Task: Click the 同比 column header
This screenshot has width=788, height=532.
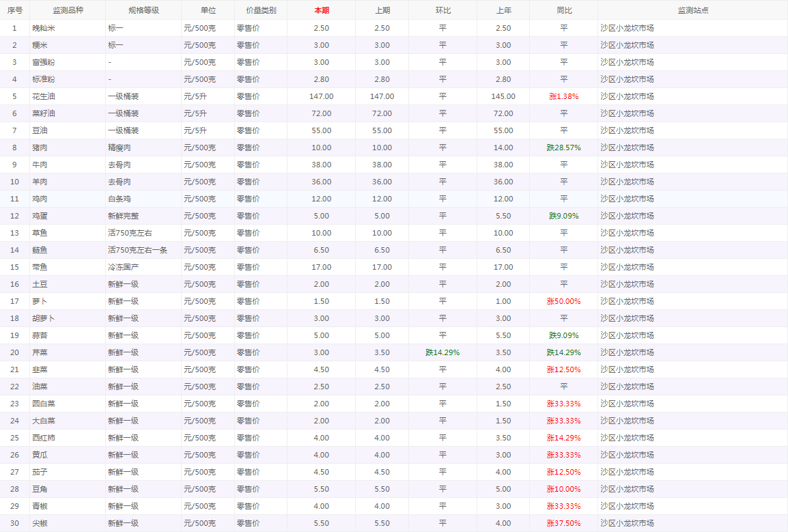Action: (x=563, y=10)
